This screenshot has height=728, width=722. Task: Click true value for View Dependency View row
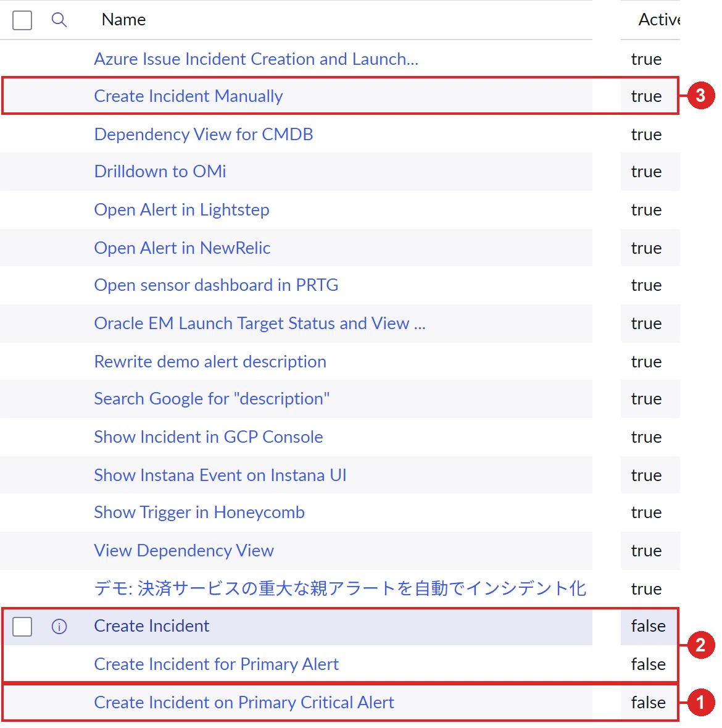pyautogui.click(x=646, y=551)
